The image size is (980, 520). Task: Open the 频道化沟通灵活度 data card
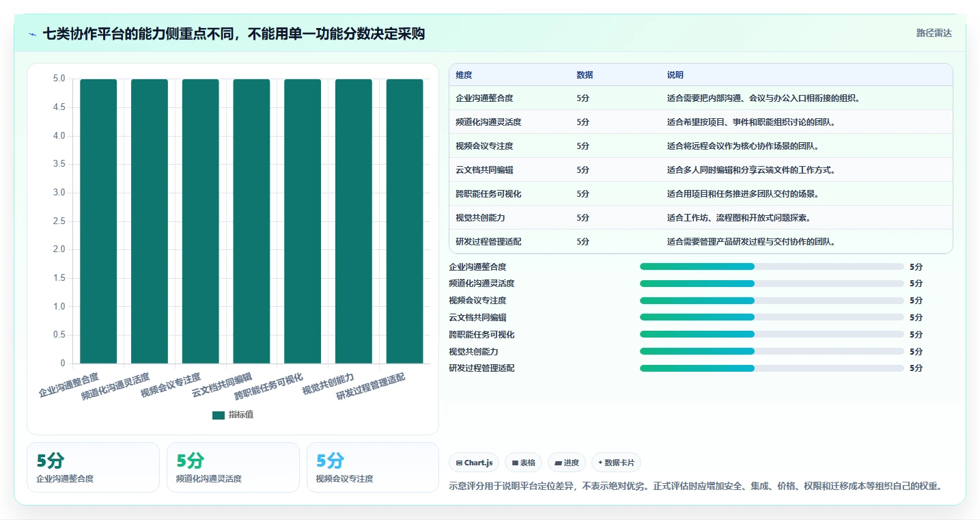pyautogui.click(x=233, y=467)
